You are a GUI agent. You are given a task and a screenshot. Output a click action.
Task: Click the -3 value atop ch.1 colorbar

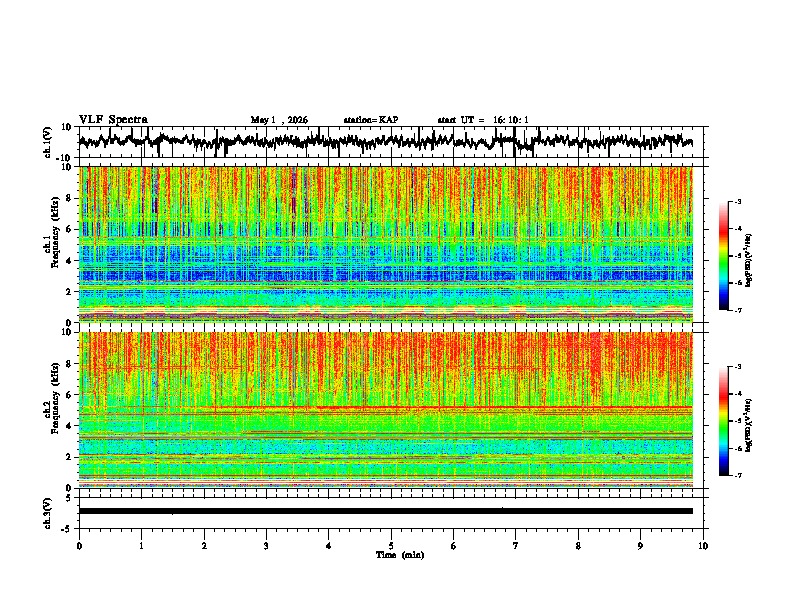[x=737, y=201]
